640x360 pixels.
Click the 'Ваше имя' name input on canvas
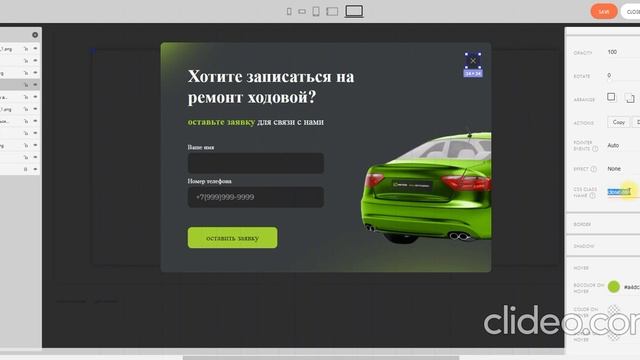point(256,163)
